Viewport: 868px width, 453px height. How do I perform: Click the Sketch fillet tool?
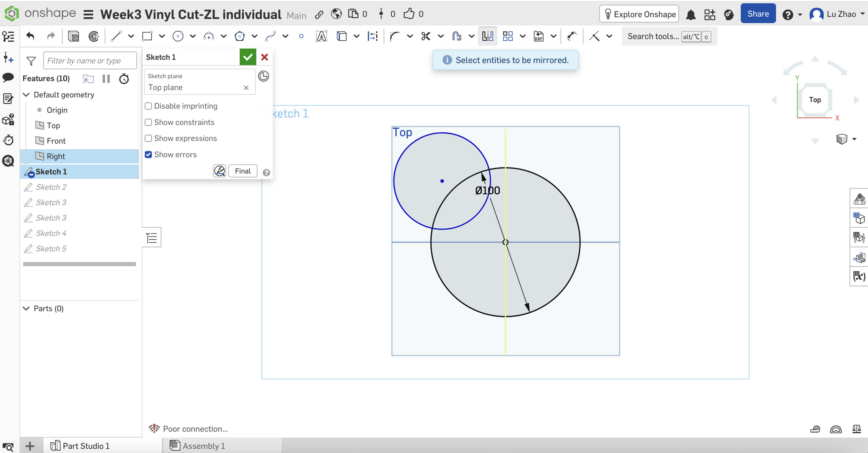[394, 36]
